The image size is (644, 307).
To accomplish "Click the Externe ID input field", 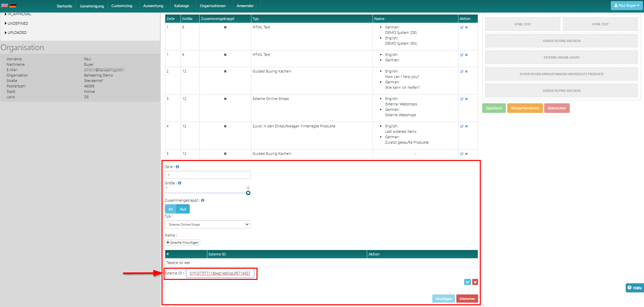I will pyautogui.click(x=220, y=273).
